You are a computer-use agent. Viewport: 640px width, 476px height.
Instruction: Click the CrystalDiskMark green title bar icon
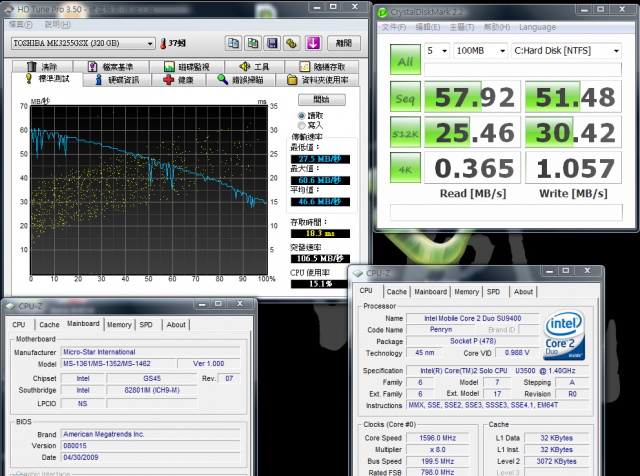tap(382, 12)
